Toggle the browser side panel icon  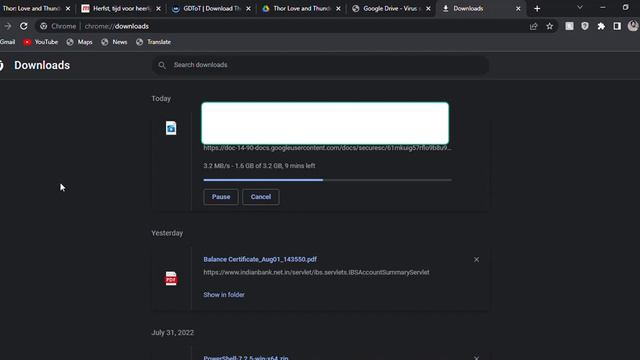(x=617, y=26)
